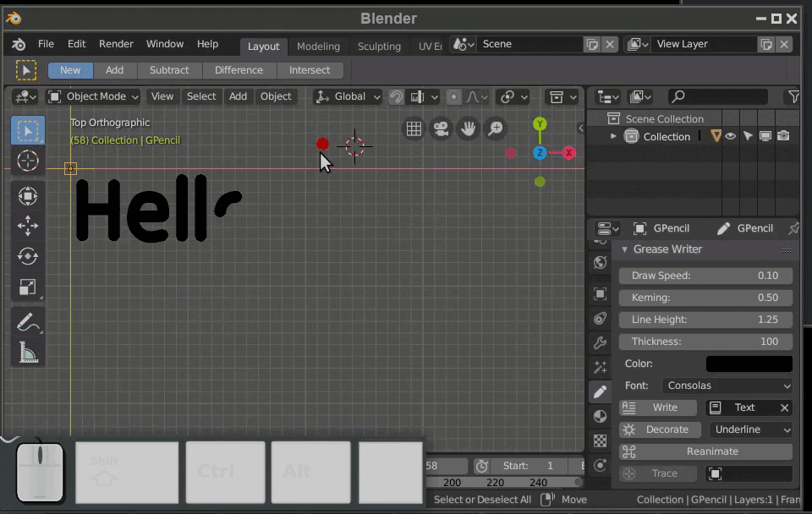Click the zoom view magnifier icon
The height and width of the screenshot is (514, 812).
(x=496, y=128)
